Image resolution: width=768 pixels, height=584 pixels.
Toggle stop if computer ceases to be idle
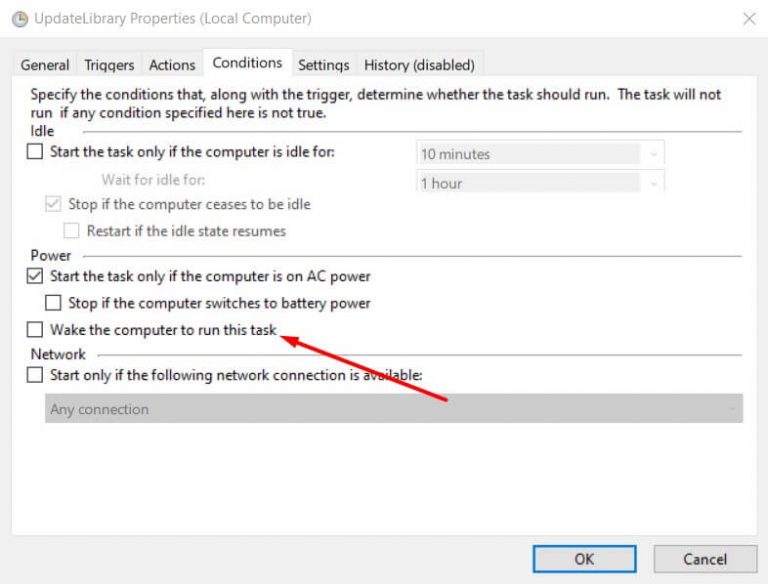coord(54,204)
